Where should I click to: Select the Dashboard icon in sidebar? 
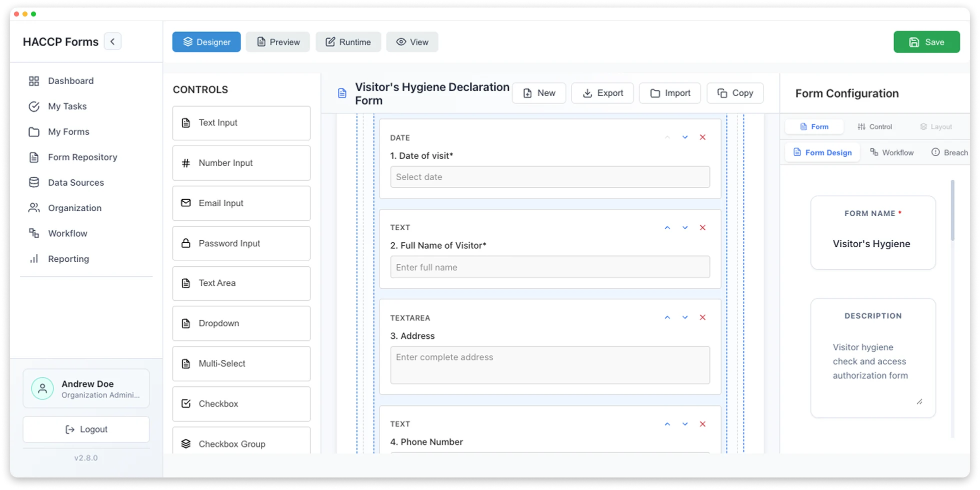click(x=33, y=81)
